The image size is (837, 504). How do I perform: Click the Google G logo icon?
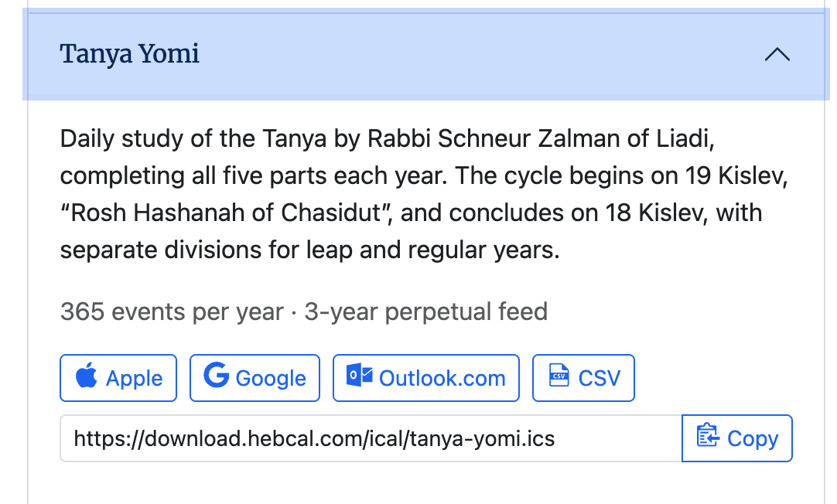216,375
